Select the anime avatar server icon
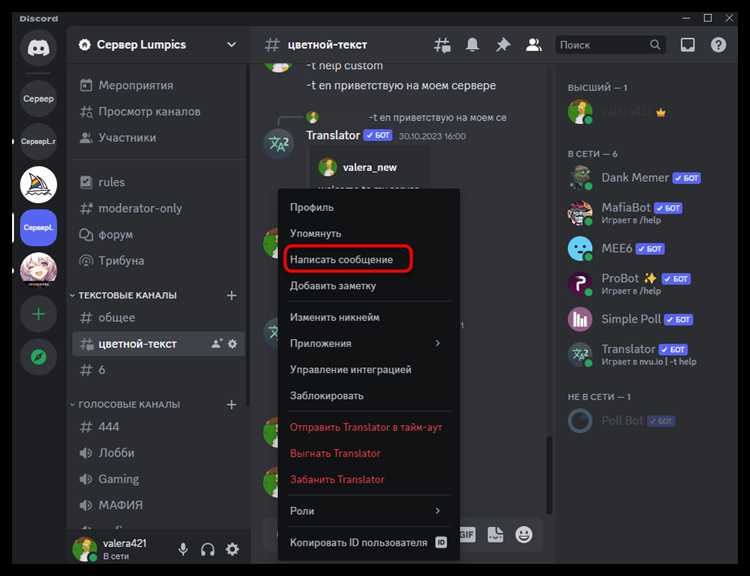750x576 pixels. [x=38, y=269]
